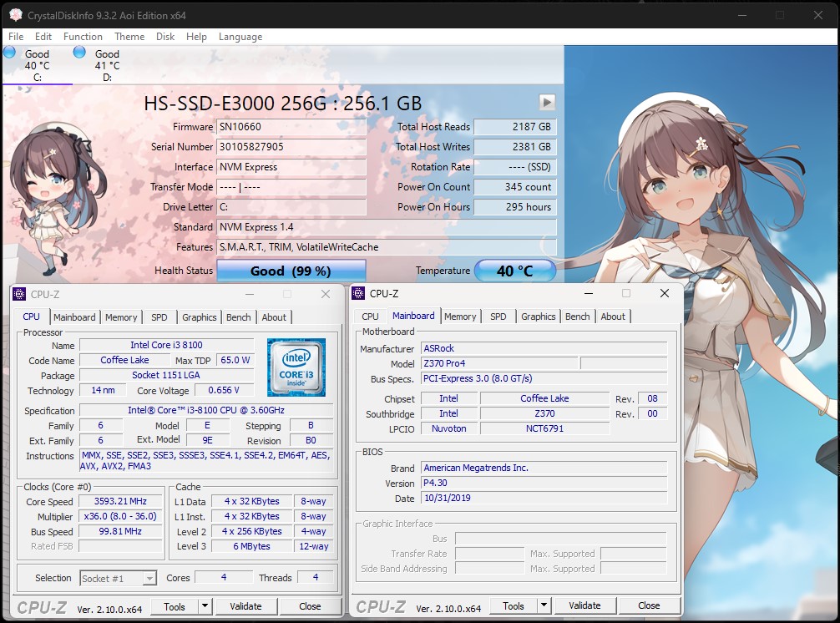Click the CPU-Z icon in right window title bar
Viewport: 840px width, 623px height.
click(x=358, y=294)
